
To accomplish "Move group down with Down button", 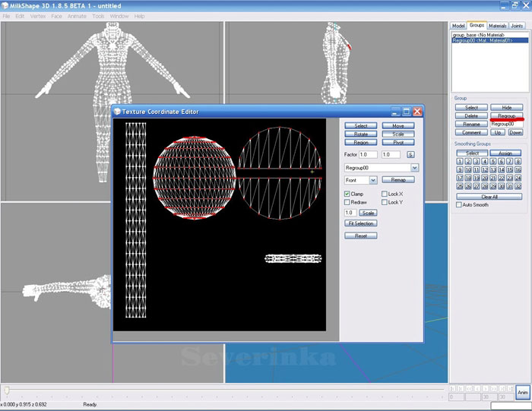I will coord(515,132).
